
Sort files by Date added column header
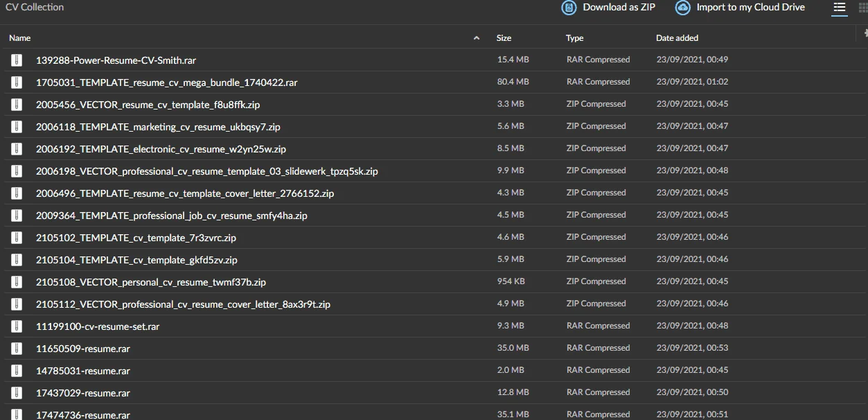(677, 38)
